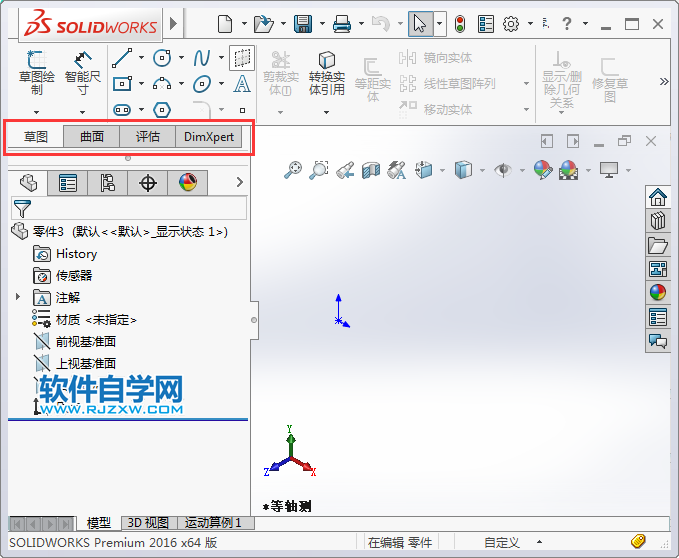Select the 前视基准面 plane
Image resolution: width=679 pixels, height=558 pixels.
click(74, 342)
